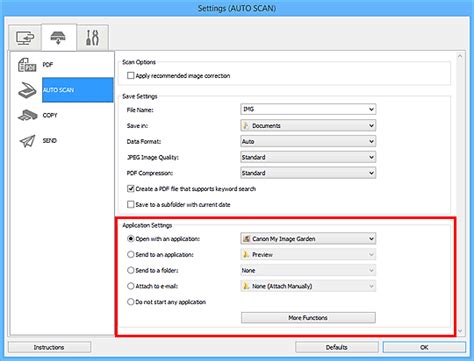
Task: Select Send to an application radio
Action: [x=131, y=254]
